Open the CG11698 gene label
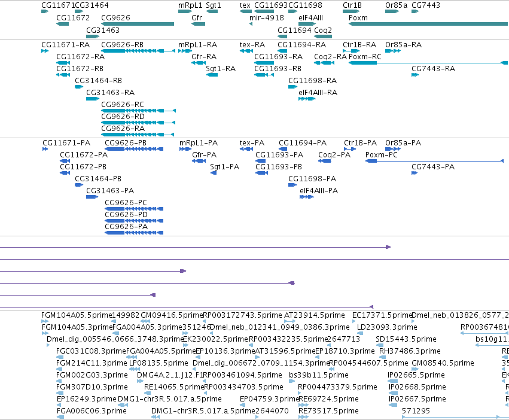The width and height of the screenshot is (509, 420). [x=305, y=5]
